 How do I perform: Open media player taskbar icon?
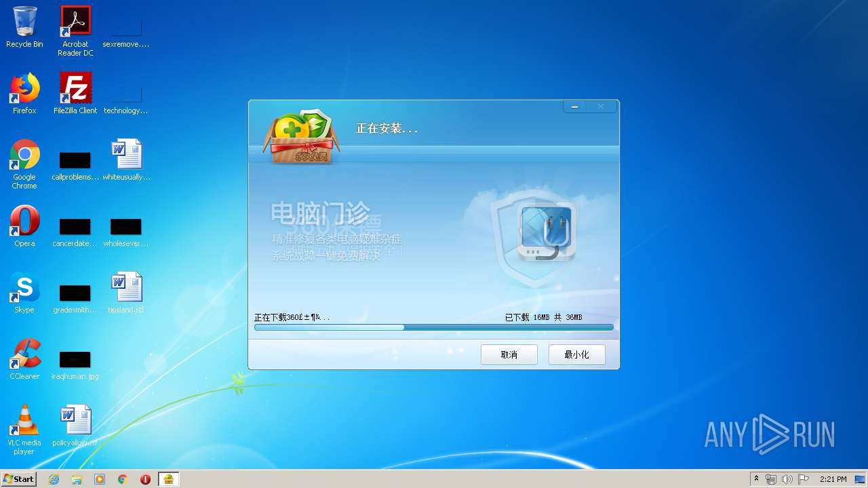100,479
